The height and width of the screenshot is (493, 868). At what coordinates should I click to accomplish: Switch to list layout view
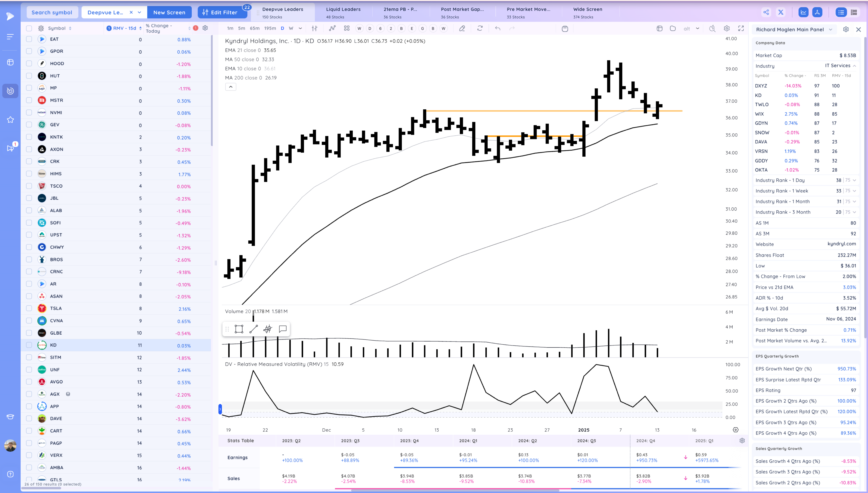point(841,12)
